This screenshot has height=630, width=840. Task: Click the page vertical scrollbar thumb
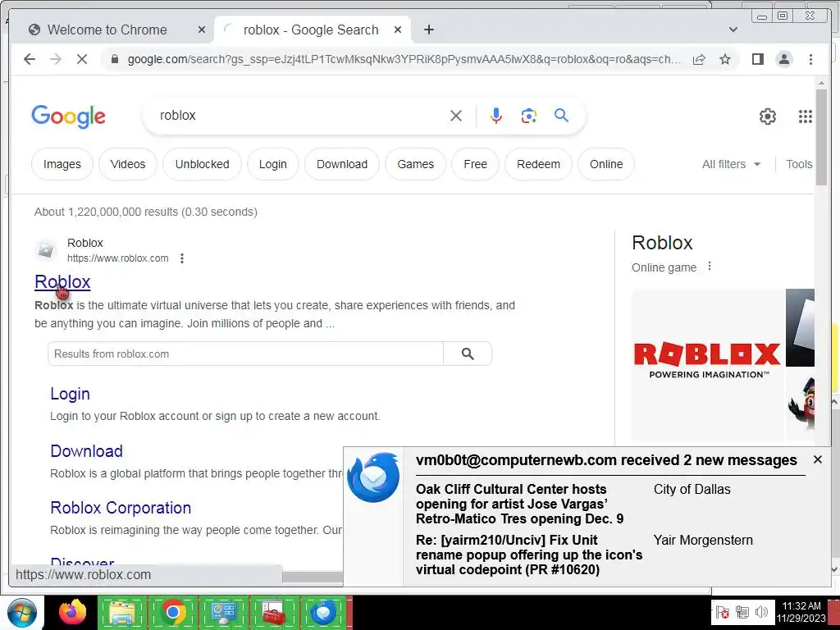tap(821, 137)
